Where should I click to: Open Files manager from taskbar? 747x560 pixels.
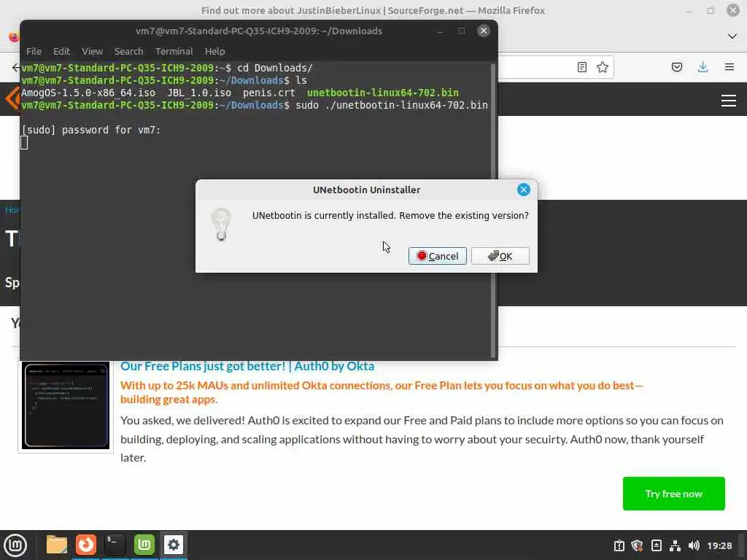[x=56, y=545]
